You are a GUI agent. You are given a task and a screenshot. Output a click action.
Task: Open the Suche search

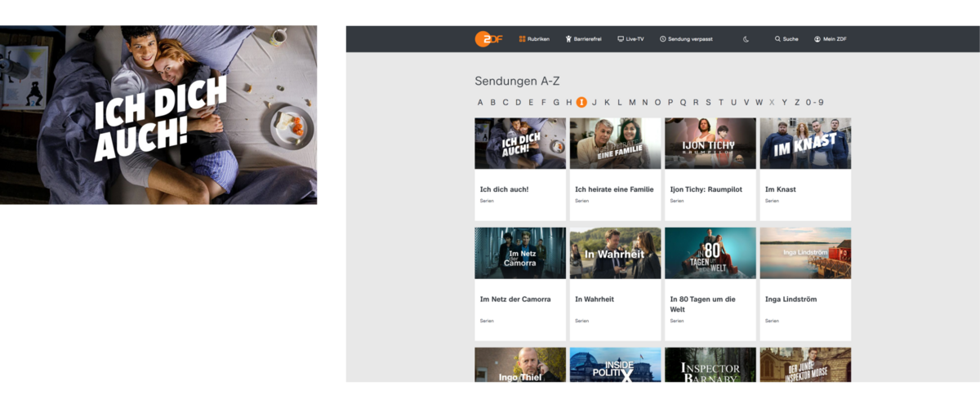point(786,39)
